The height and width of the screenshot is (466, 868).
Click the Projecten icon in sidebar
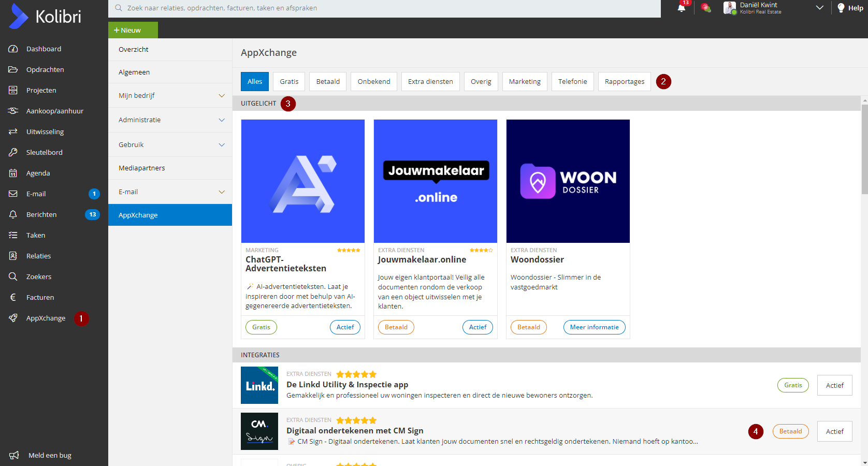[x=13, y=90]
